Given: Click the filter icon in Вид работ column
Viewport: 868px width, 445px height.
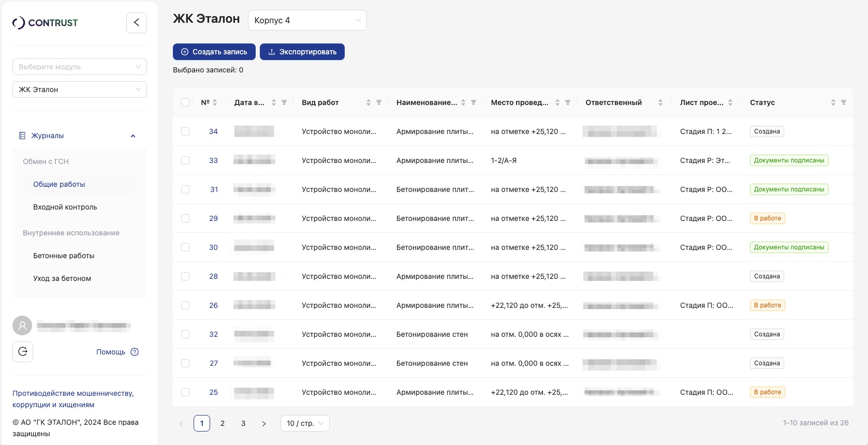Looking at the screenshot, I should 379,102.
